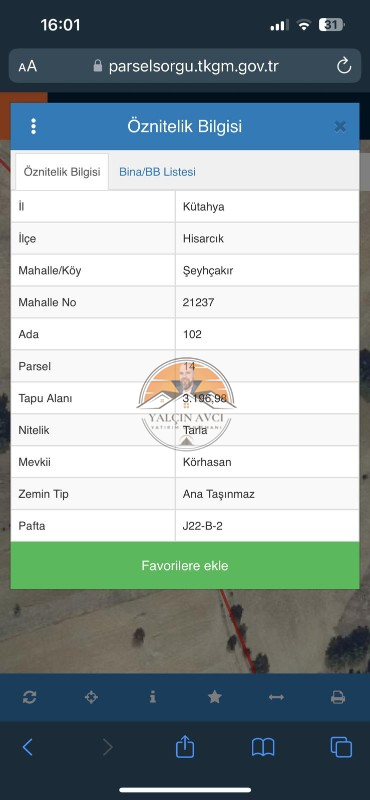
Task: Open Safari text size AA menu
Action: 28,66
